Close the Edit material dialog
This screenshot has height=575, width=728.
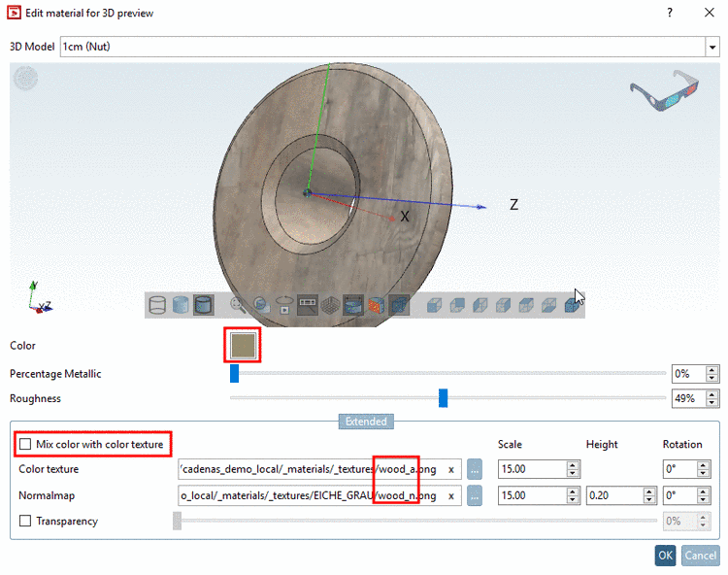click(709, 13)
